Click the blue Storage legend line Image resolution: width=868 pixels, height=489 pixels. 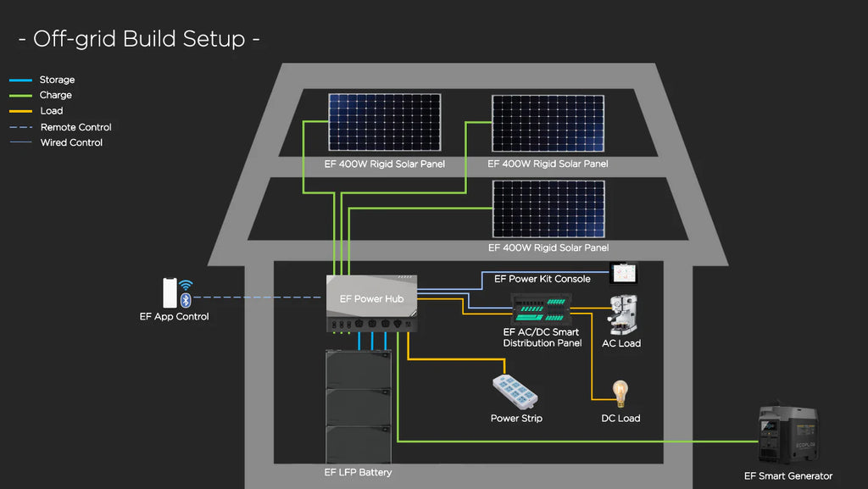(x=20, y=81)
